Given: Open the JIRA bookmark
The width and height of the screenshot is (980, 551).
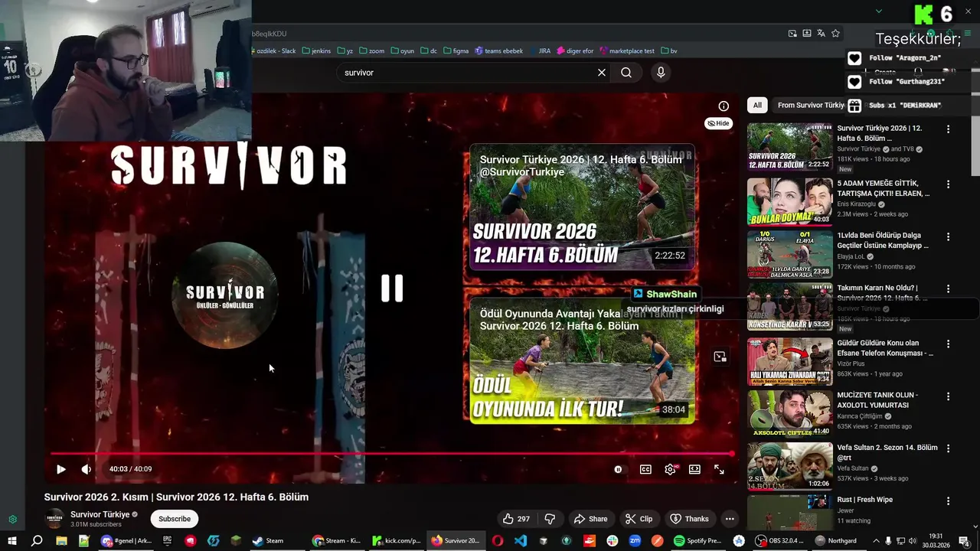Looking at the screenshot, I should tap(539, 51).
